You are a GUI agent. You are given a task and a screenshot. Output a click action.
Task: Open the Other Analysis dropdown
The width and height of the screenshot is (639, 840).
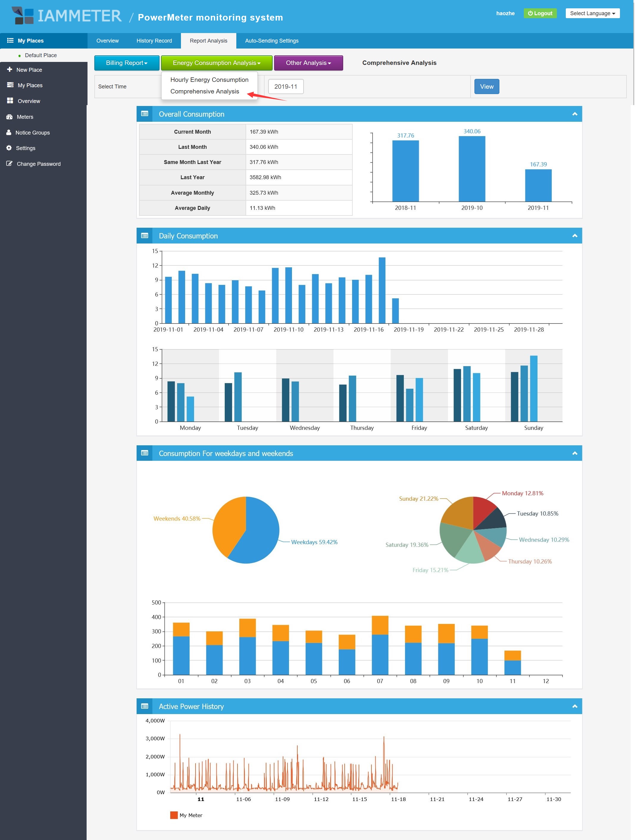point(308,63)
